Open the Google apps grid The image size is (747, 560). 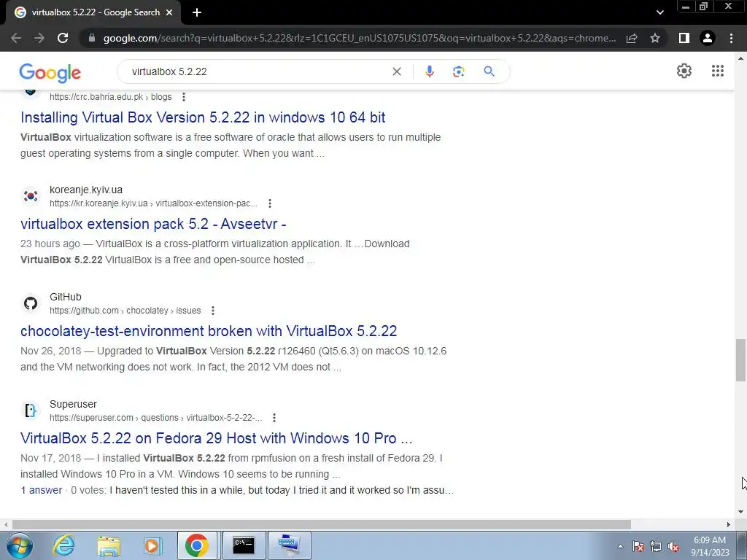click(718, 71)
